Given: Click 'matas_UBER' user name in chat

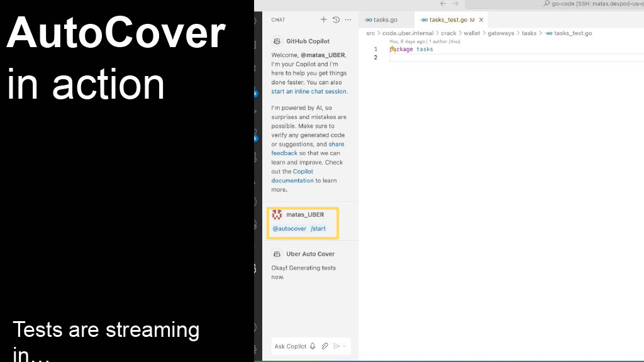Looking at the screenshot, I should tap(305, 215).
